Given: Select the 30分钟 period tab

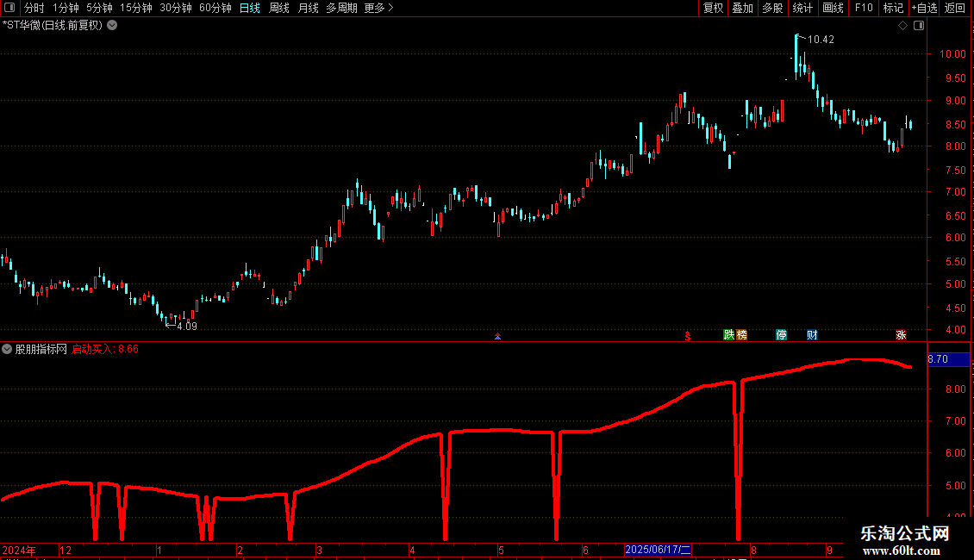Looking at the screenshot, I should (175, 8).
